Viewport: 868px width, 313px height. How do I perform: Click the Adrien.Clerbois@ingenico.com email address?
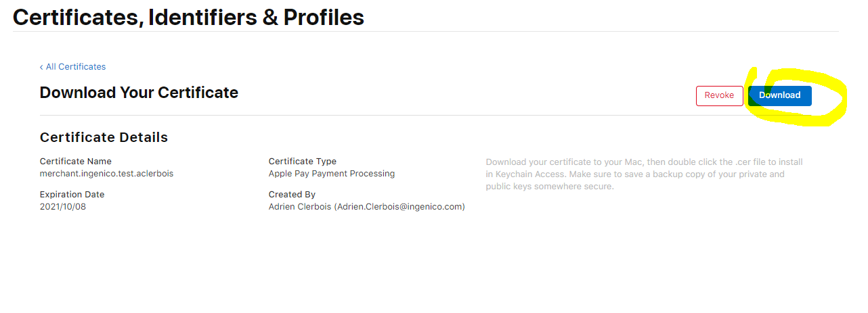click(399, 207)
